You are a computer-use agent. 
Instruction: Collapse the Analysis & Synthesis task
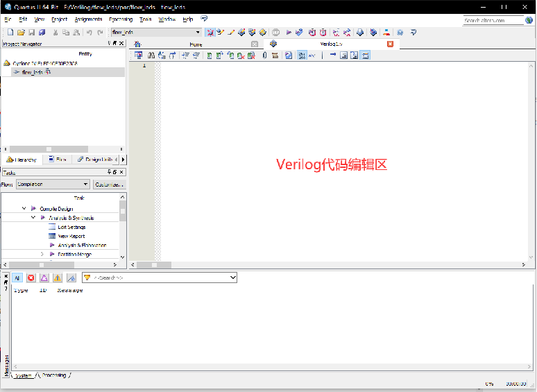(x=33, y=217)
